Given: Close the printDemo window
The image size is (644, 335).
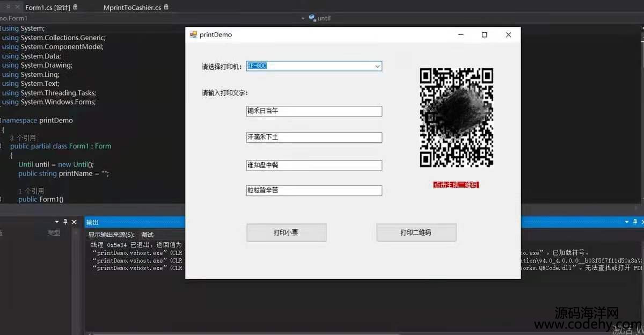Looking at the screenshot, I should click(x=508, y=35).
